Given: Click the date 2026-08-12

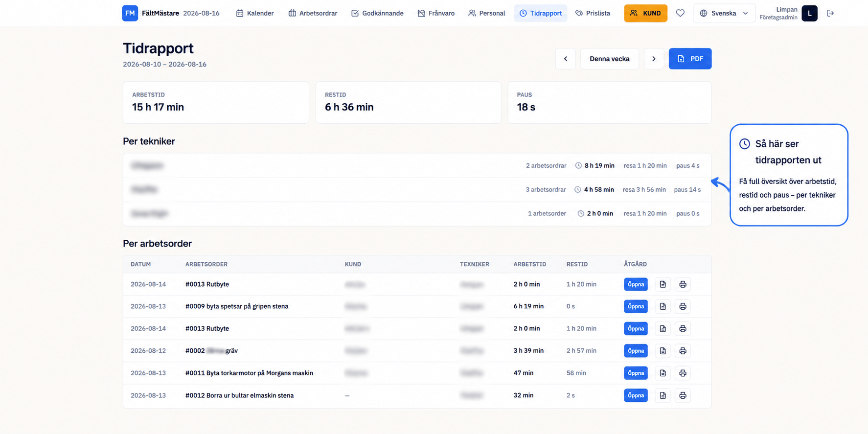Looking at the screenshot, I should [148, 351].
